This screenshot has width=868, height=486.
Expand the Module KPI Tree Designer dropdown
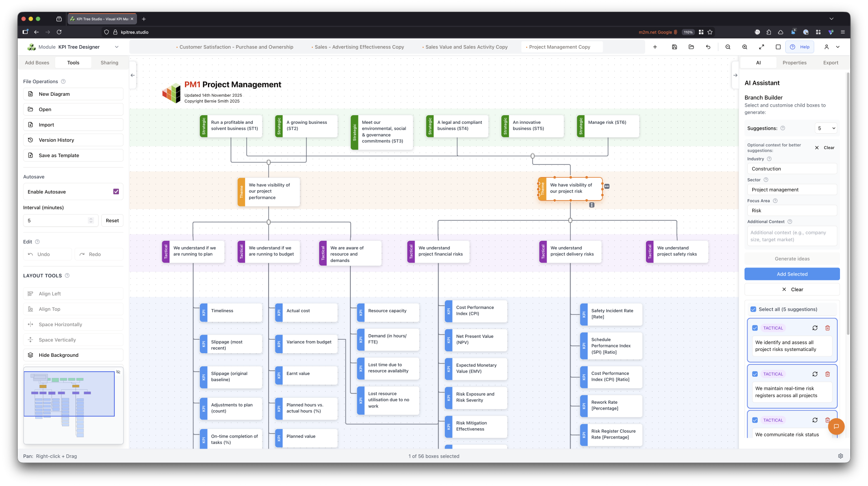pyautogui.click(x=117, y=47)
